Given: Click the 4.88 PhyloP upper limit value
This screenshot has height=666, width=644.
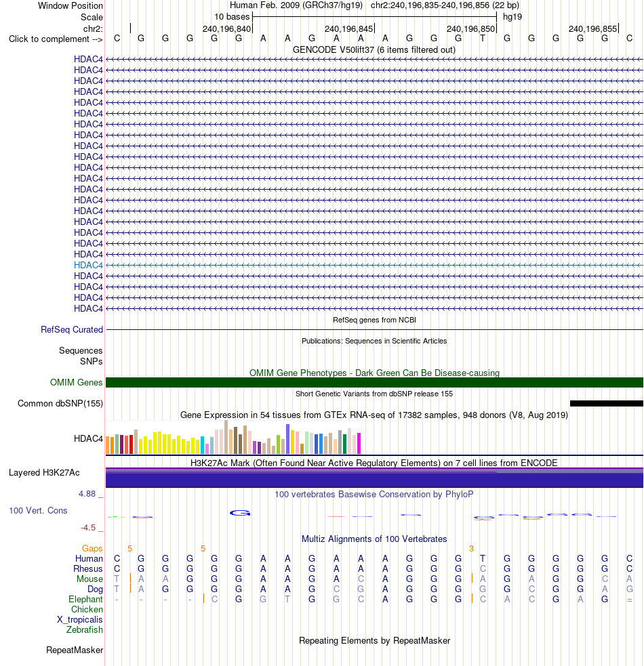Looking at the screenshot, I should click(x=87, y=493).
